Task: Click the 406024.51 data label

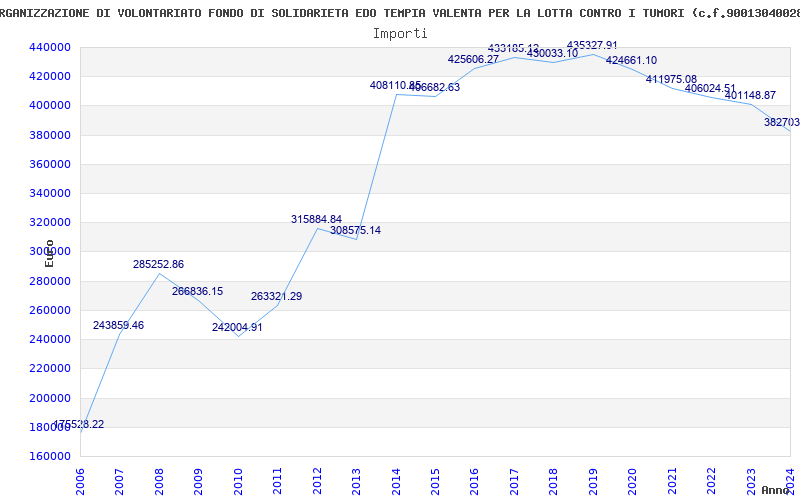Action: [711, 89]
